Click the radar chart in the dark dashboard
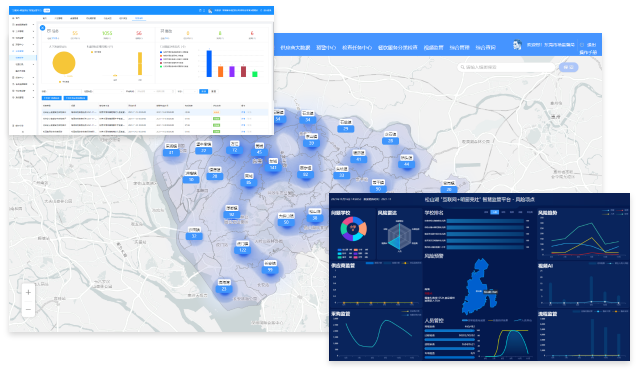Image resolution: width=639 pixels, height=373 pixels. pyautogui.click(x=399, y=237)
